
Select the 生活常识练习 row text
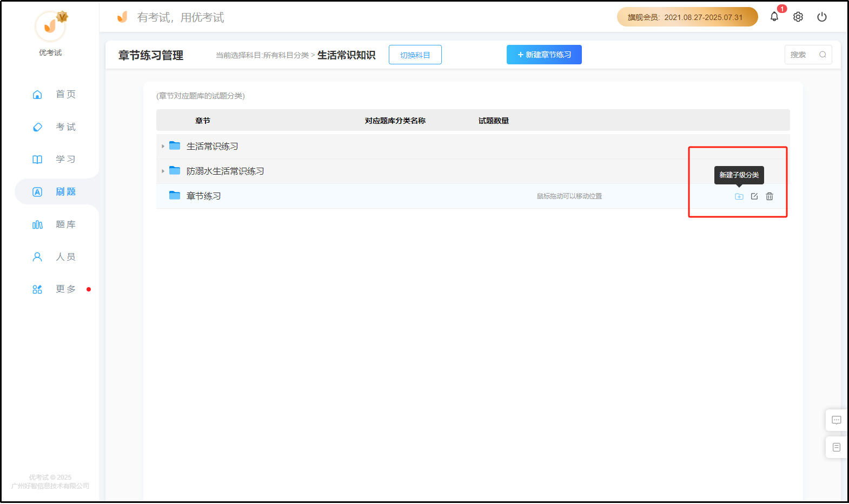[213, 146]
